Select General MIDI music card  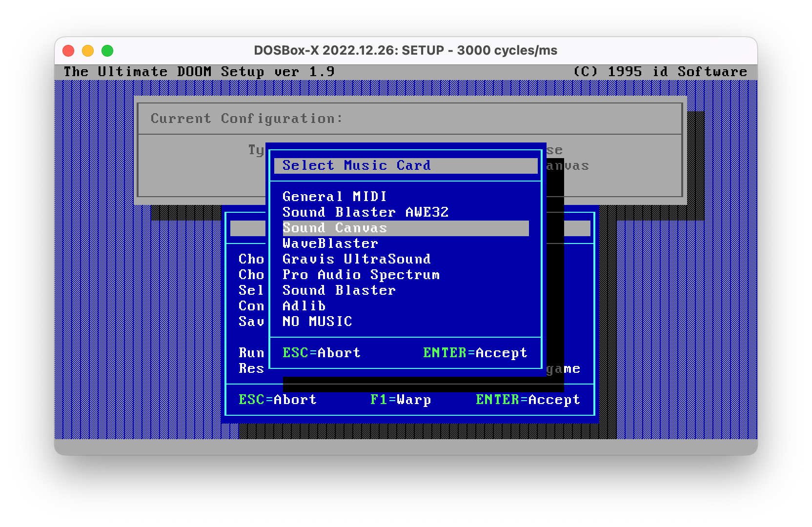point(335,197)
